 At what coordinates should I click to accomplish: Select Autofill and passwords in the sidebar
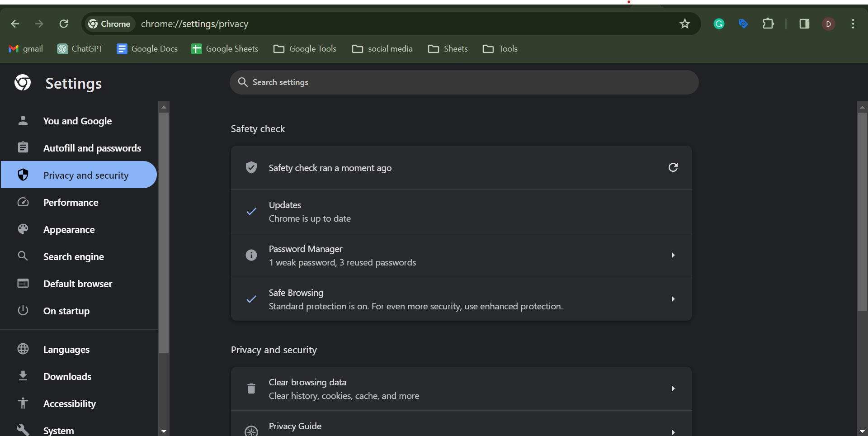click(x=79, y=148)
